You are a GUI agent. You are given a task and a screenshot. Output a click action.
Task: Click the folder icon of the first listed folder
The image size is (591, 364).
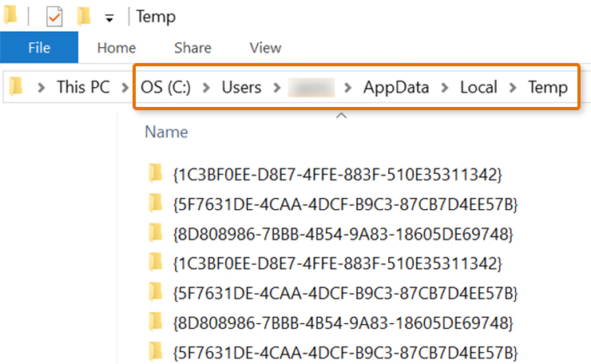tap(155, 173)
